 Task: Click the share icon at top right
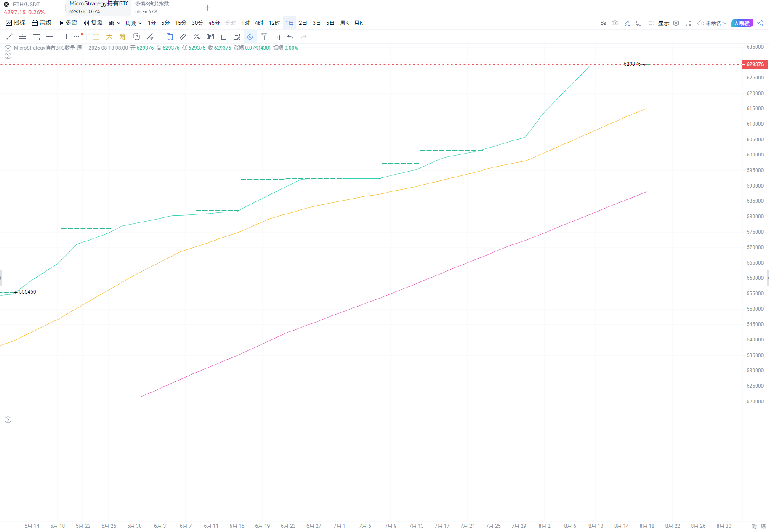(760, 23)
